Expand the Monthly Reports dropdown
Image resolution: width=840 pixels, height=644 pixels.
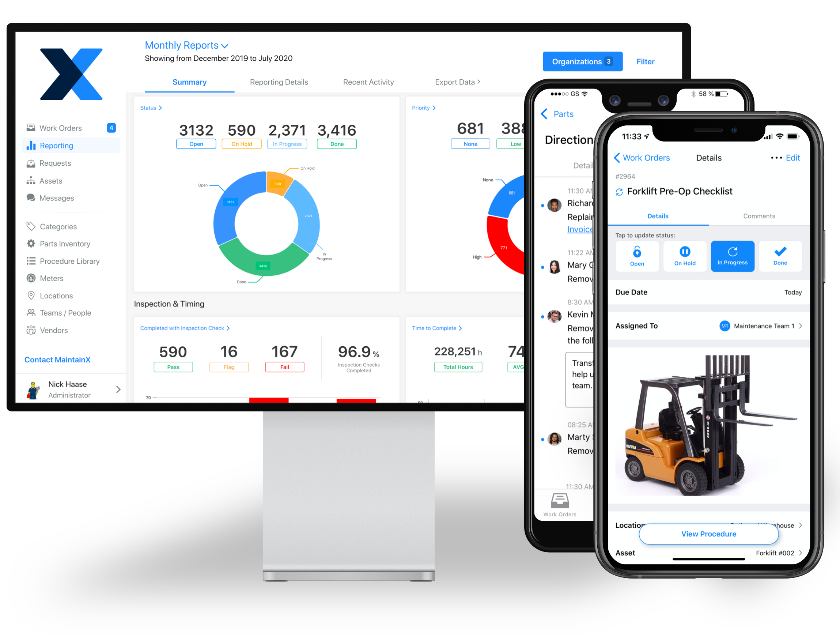click(x=193, y=45)
